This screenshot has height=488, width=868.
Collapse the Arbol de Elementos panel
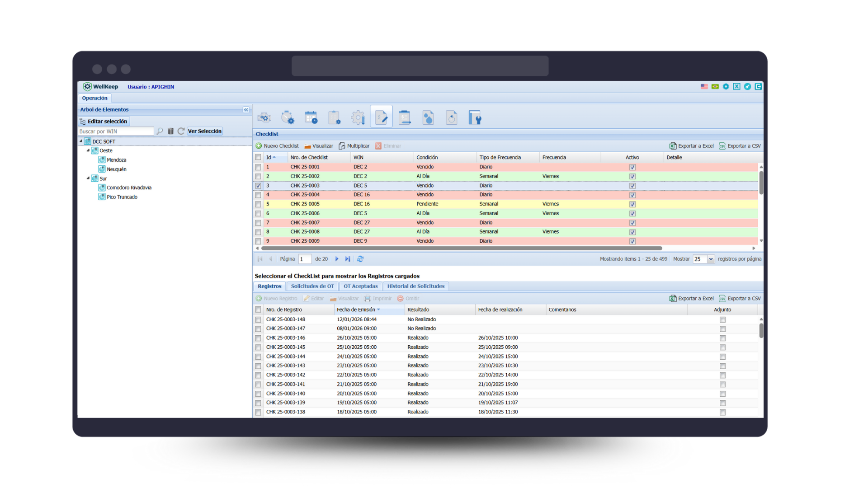(246, 110)
